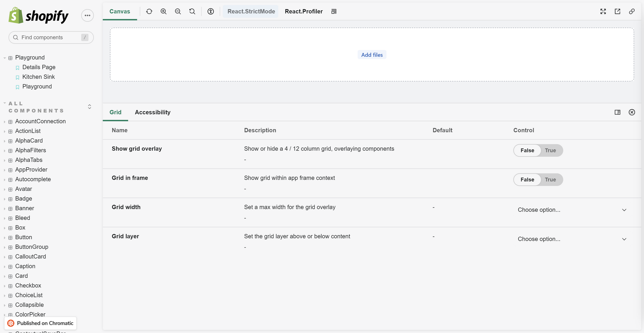Open the accessibility vision simulator icon
This screenshot has width=644, height=333.
pos(211,11)
